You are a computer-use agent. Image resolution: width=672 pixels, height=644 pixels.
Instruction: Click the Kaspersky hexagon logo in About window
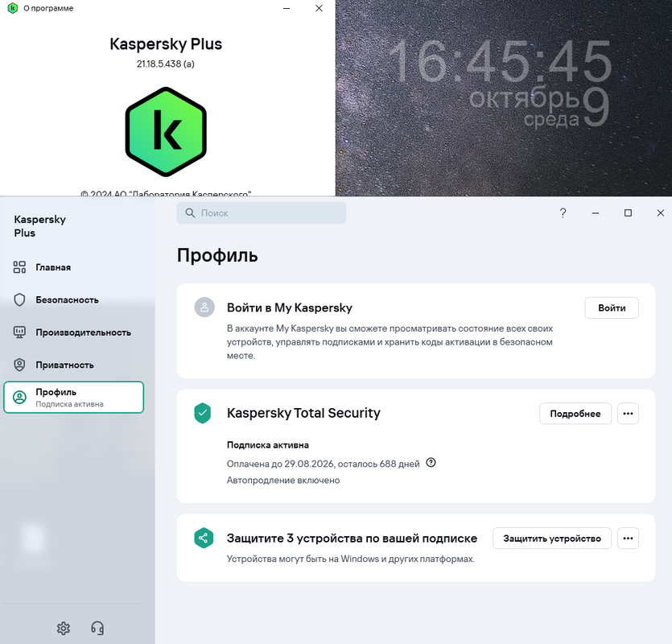click(166, 132)
